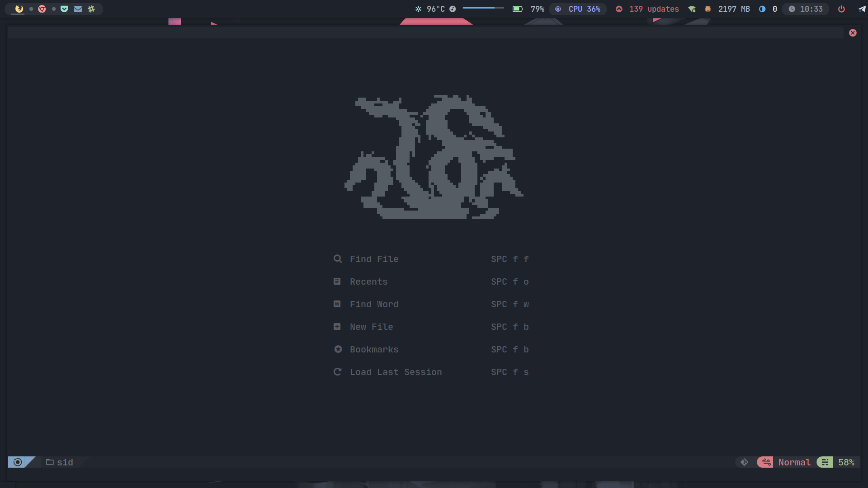Select the mail envelope workspace icon
Image resolution: width=868 pixels, height=488 pixels.
tap(78, 9)
